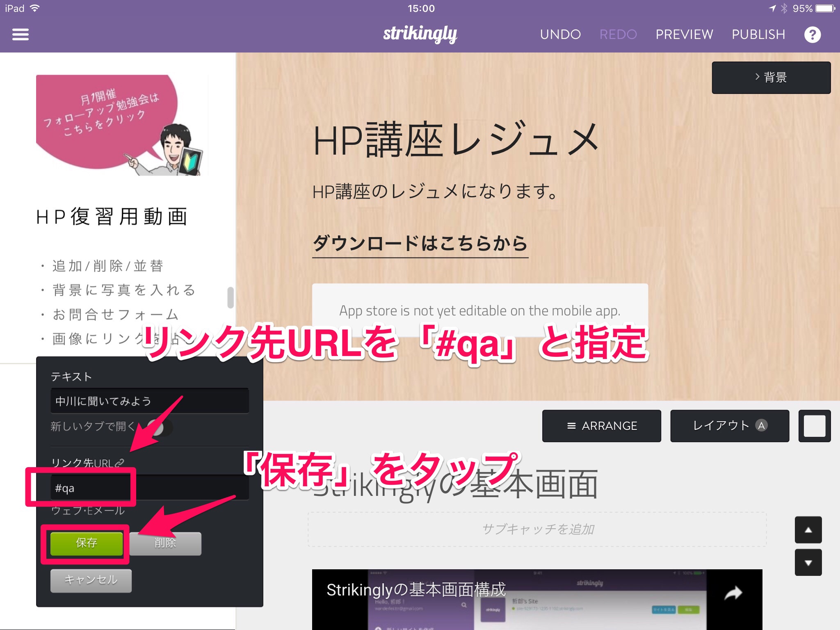Toggle 新しいタブで開く switch

(160, 427)
